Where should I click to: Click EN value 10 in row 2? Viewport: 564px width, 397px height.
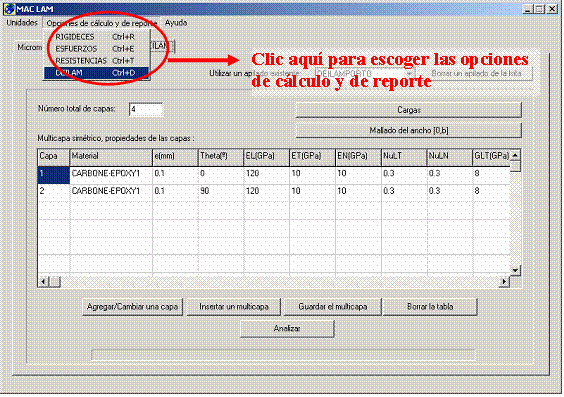click(x=358, y=192)
